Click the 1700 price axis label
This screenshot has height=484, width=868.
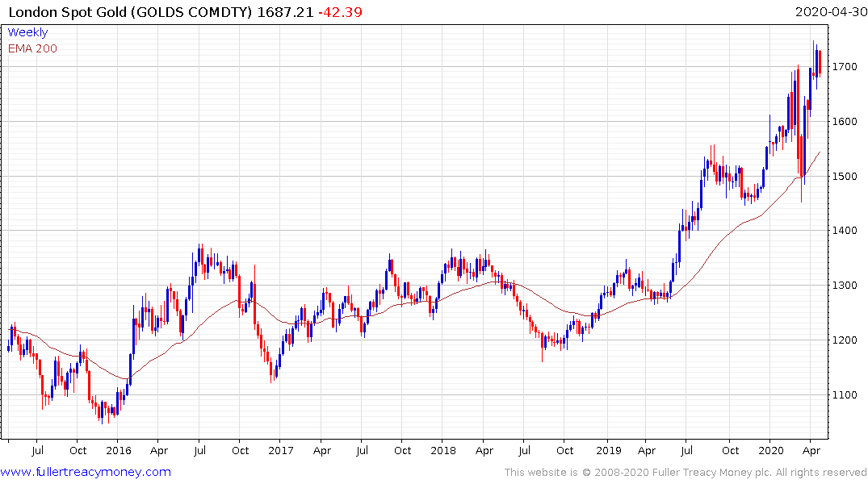tap(845, 66)
